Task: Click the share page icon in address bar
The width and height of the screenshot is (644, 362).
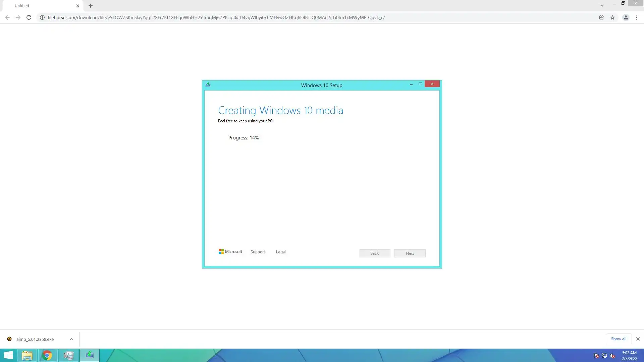Action: [601, 17]
